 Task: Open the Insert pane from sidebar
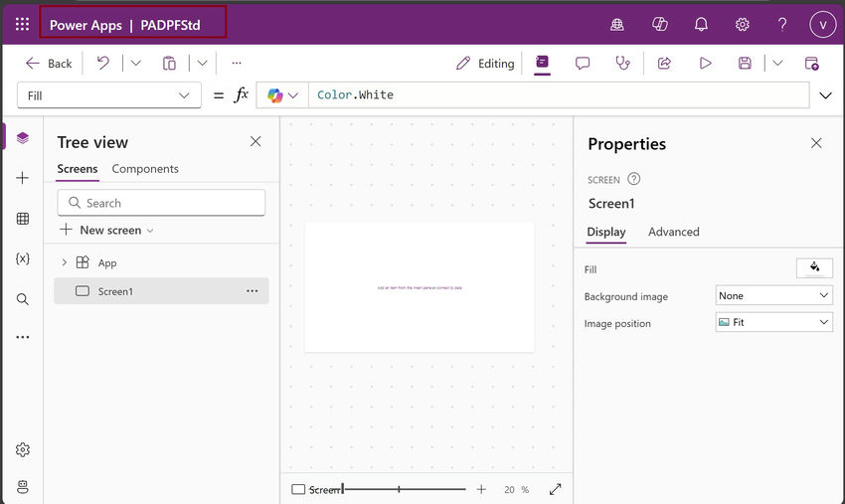22,178
